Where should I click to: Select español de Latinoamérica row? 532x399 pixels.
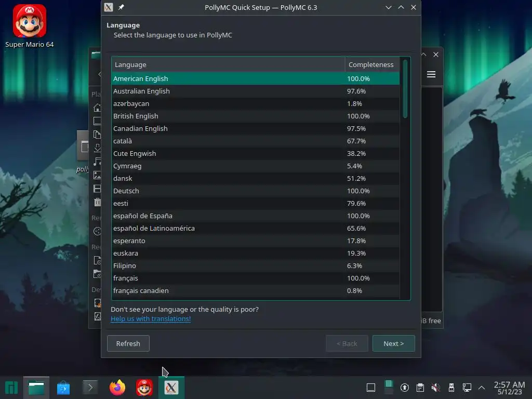[x=256, y=229]
